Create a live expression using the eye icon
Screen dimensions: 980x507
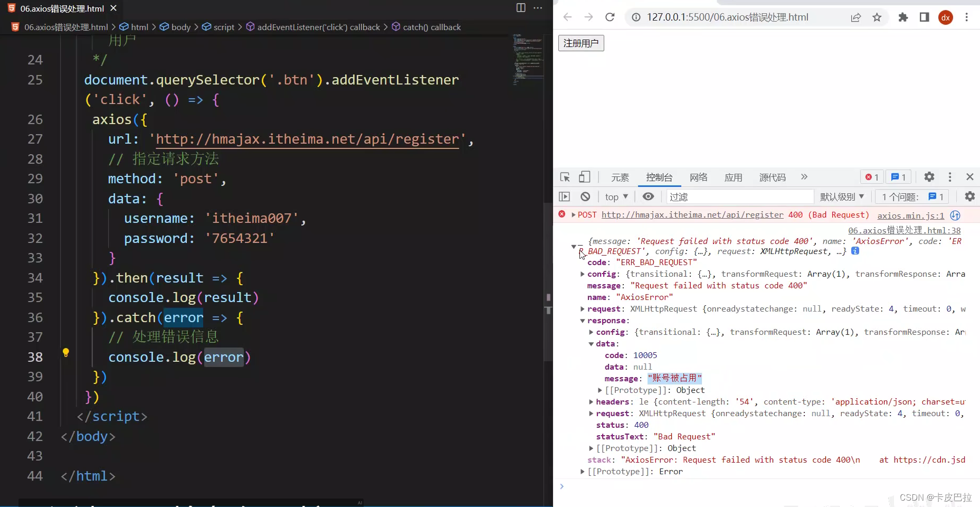click(x=648, y=196)
